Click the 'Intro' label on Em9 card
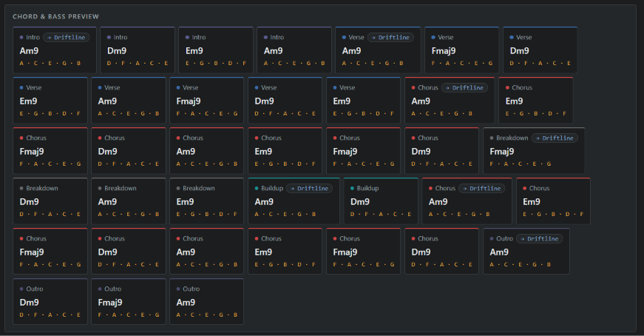Viewport: 644px width, 336px height. (x=199, y=38)
